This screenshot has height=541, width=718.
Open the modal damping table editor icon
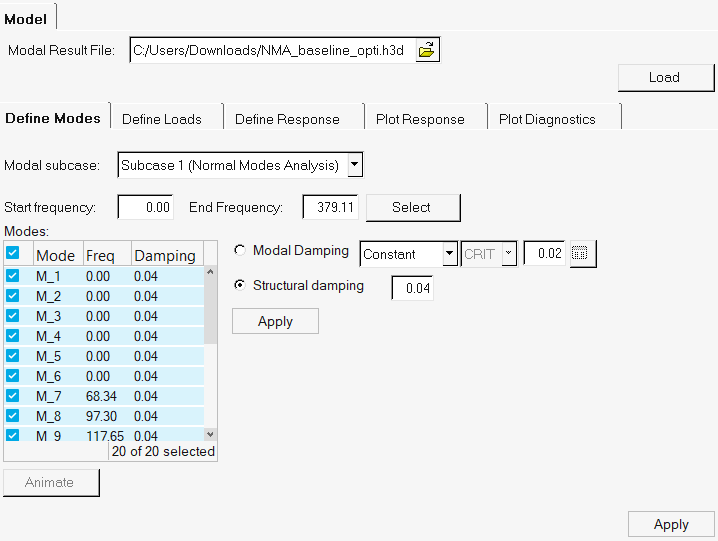pyautogui.click(x=581, y=254)
